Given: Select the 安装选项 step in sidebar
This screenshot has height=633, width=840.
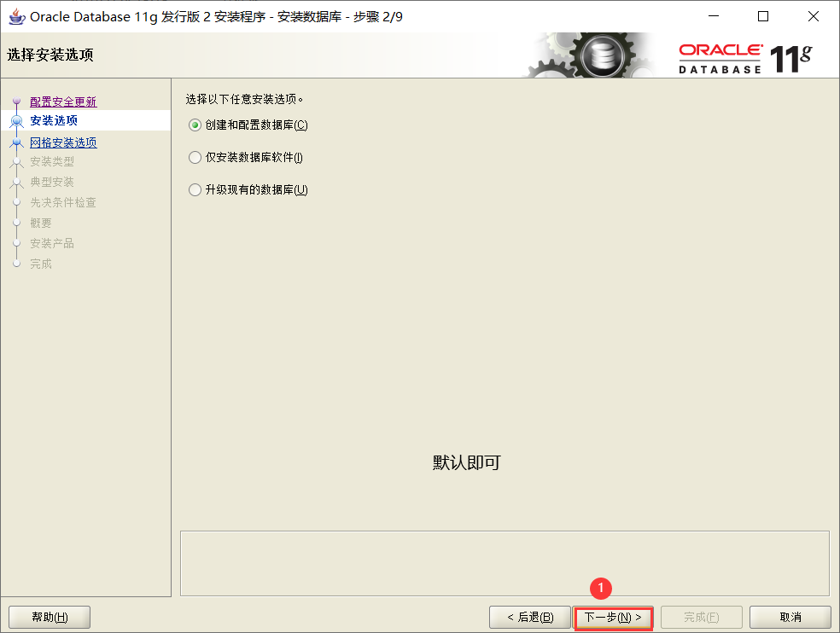Looking at the screenshot, I should tap(54, 120).
